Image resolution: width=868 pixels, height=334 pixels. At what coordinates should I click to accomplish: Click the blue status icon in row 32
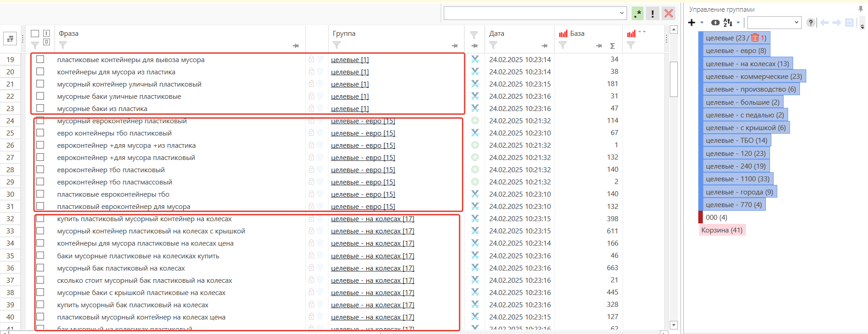coord(475,218)
